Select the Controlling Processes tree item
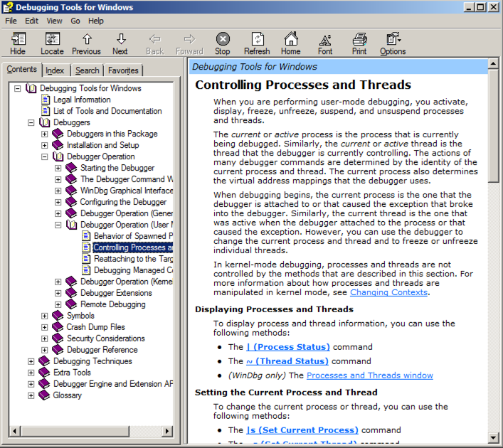503x448 pixels. [x=133, y=247]
